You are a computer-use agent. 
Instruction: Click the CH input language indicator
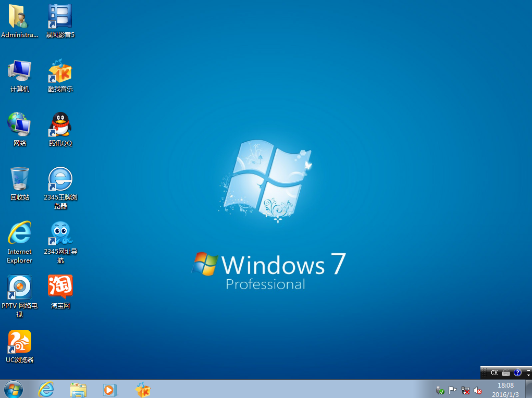point(494,372)
